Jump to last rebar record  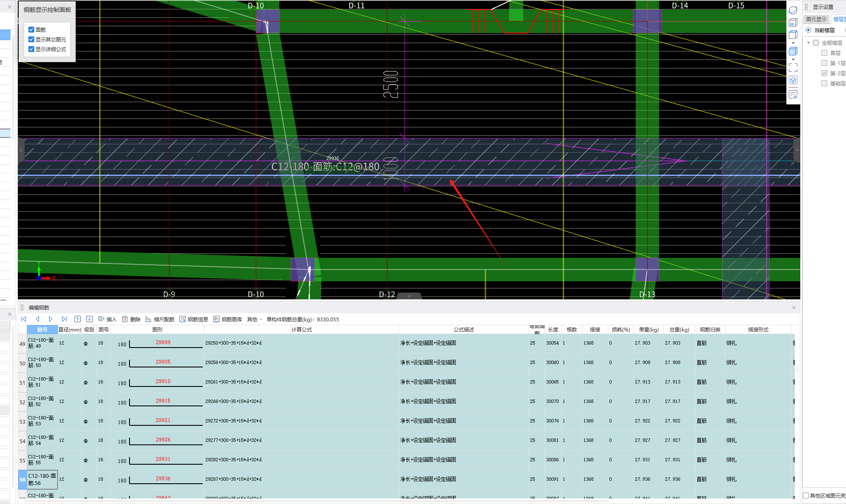(x=64, y=319)
